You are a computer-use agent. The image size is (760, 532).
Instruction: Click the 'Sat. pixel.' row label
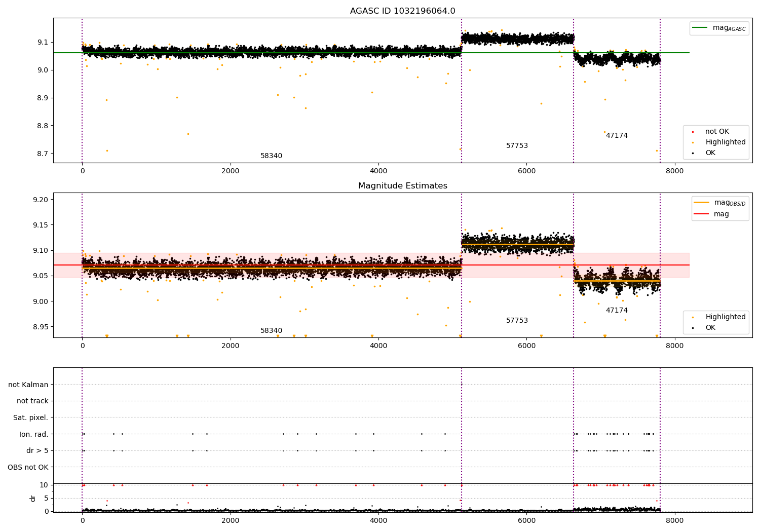coord(31,418)
